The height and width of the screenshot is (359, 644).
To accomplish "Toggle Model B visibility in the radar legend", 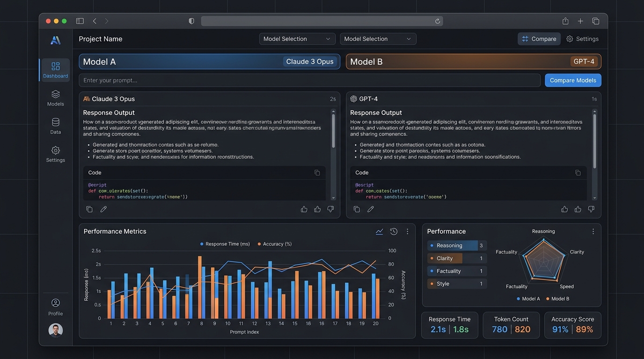I will (x=557, y=299).
